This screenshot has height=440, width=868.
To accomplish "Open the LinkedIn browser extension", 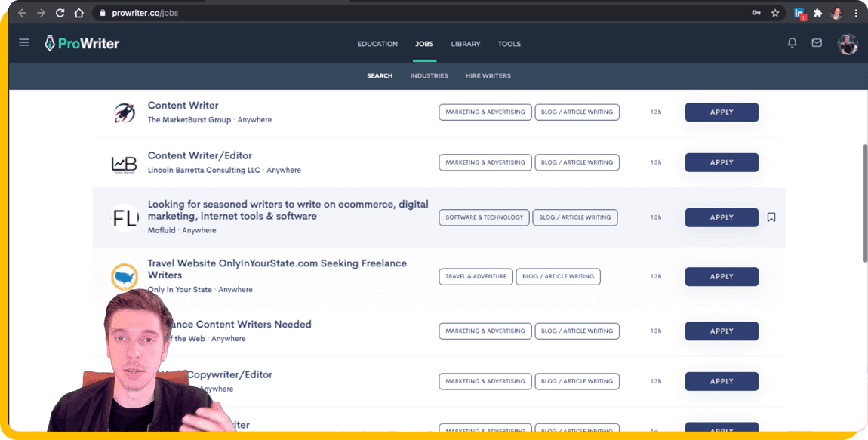I will coord(799,13).
